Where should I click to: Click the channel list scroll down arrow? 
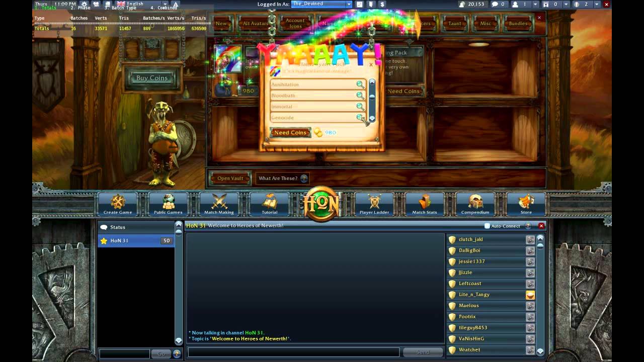click(x=179, y=340)
